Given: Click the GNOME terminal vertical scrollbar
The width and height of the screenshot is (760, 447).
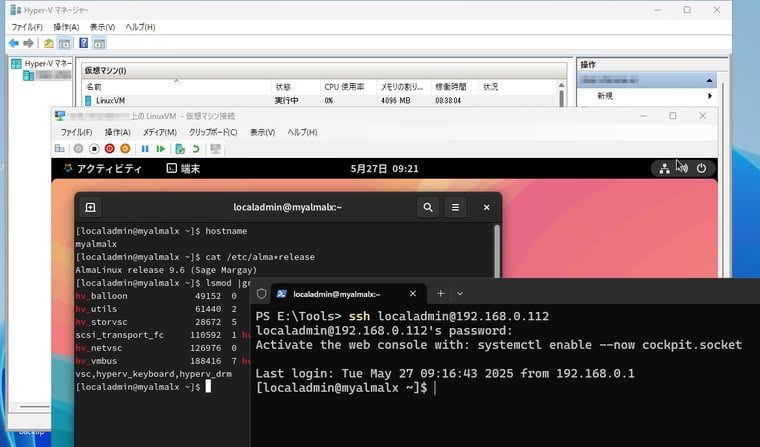Looking at the screenshot, I should [497, 250].
